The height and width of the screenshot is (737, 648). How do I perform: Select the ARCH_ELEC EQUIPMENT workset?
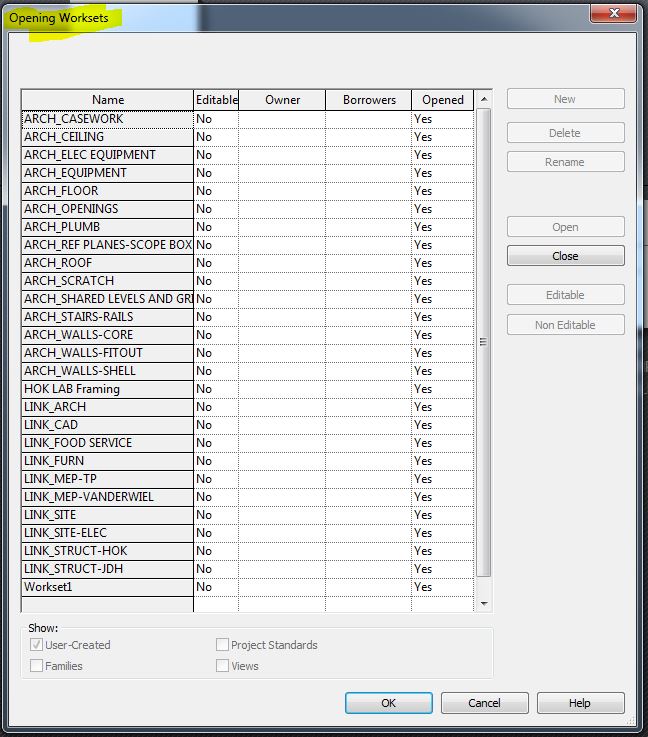coord(108,155)
